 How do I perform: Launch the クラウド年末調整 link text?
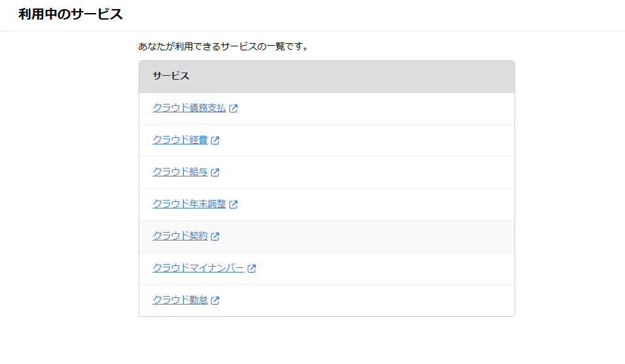[190, 204]
